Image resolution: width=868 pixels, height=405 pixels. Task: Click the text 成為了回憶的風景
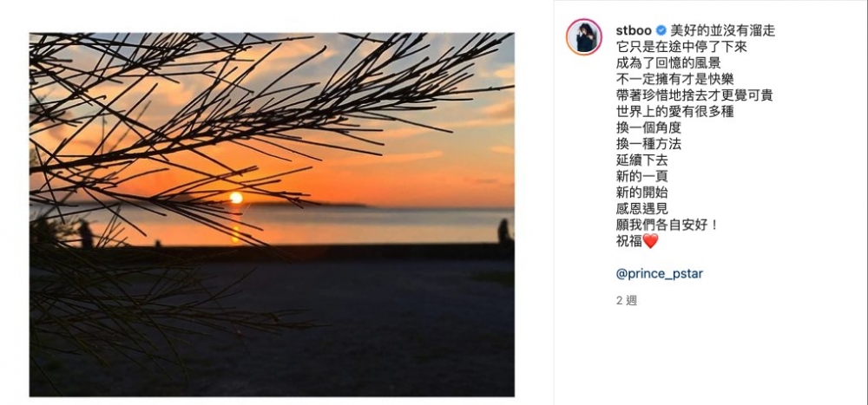click(668, 63)
